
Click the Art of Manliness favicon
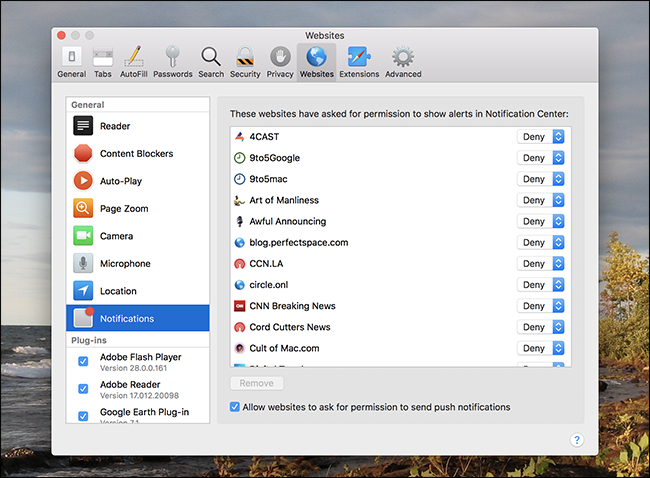[240, 200]
